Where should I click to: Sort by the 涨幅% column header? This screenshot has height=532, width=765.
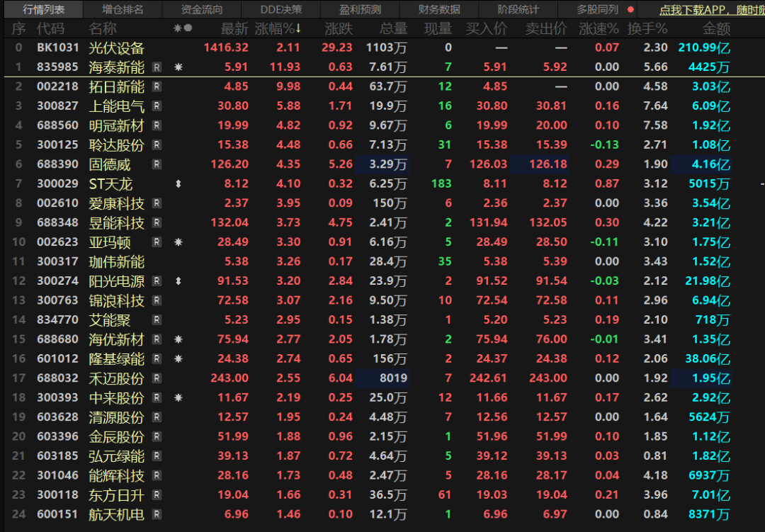tap(278, 29)
